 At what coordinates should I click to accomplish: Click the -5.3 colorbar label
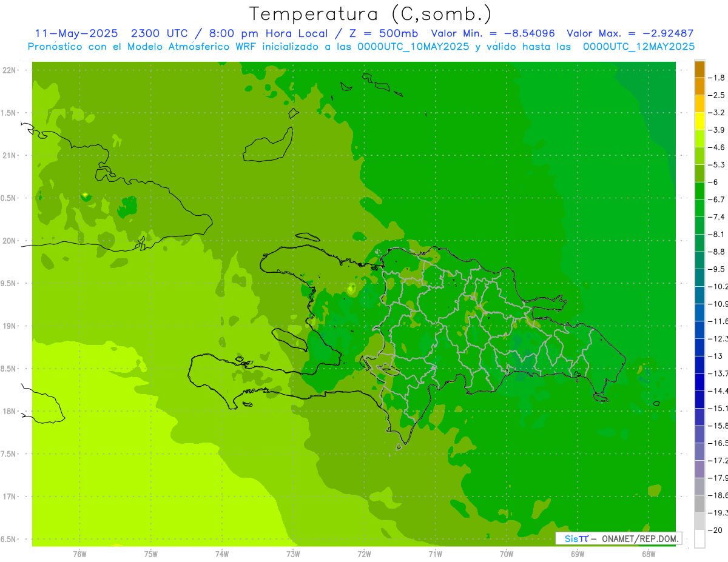(x=717, y=164)
